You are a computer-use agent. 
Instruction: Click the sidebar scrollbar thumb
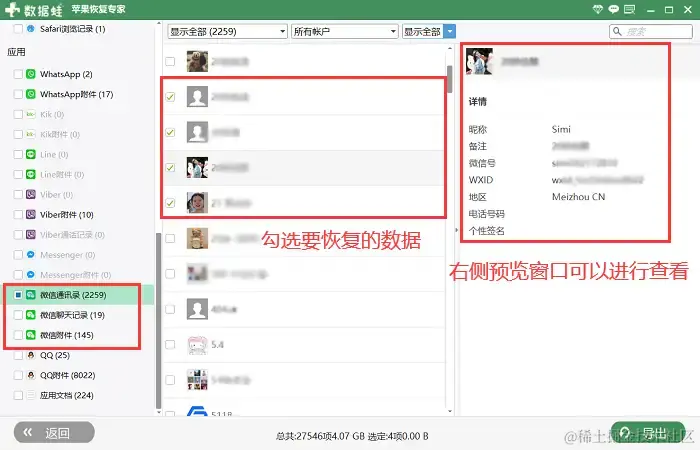point(158,321)
